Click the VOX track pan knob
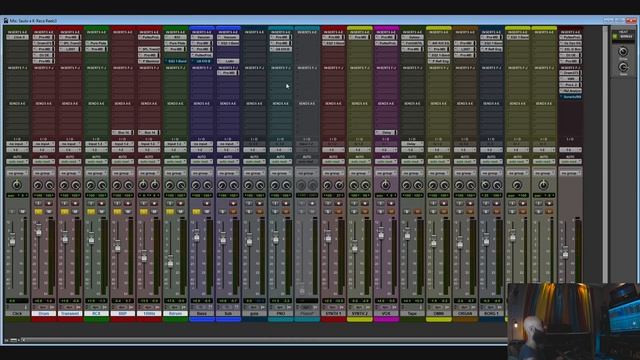 [x=385, y=185]
